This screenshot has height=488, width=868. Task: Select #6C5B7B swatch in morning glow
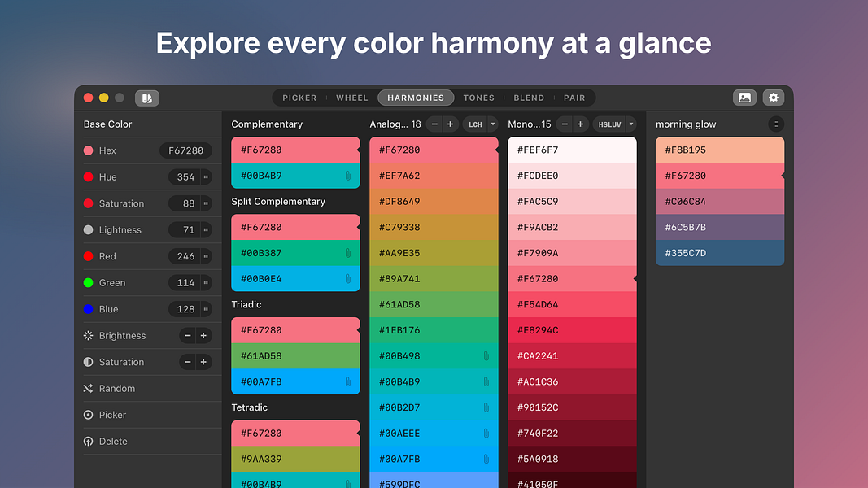click(720, 227)
